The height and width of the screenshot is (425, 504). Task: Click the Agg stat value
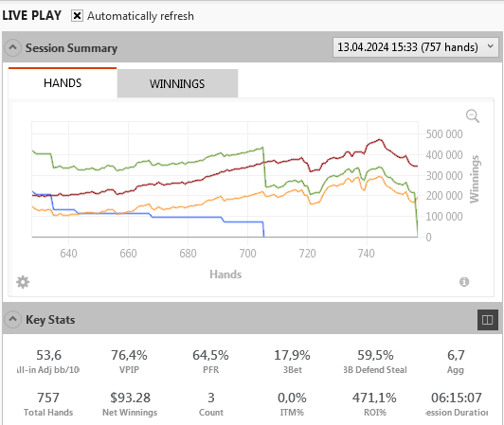(x=456, y=355)
